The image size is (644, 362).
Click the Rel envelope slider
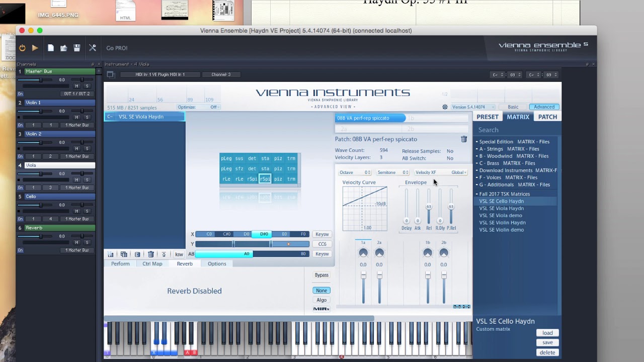[x=429, y=207]
